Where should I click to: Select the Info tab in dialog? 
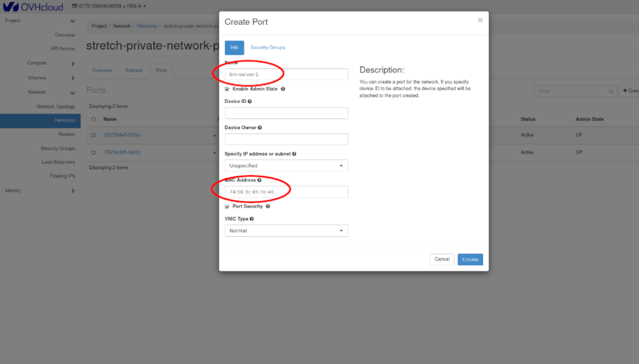[x=235, y=47]
